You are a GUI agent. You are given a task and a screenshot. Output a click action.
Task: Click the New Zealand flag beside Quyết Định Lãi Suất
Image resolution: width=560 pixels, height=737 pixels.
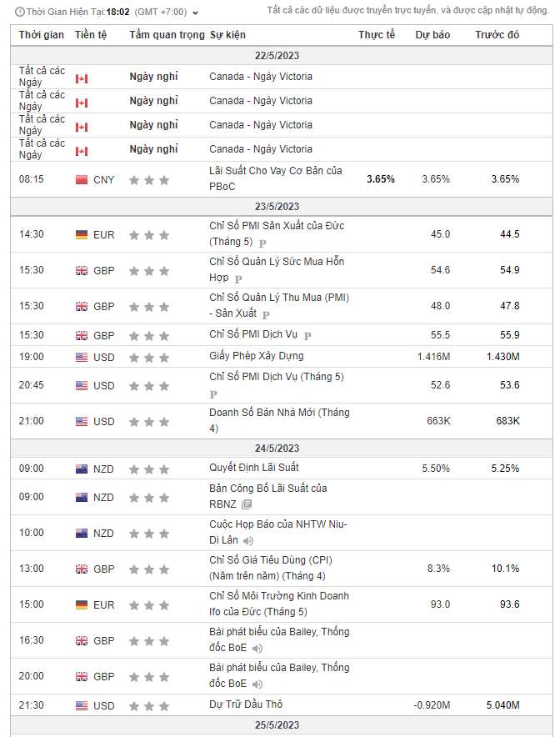point(82,469)
